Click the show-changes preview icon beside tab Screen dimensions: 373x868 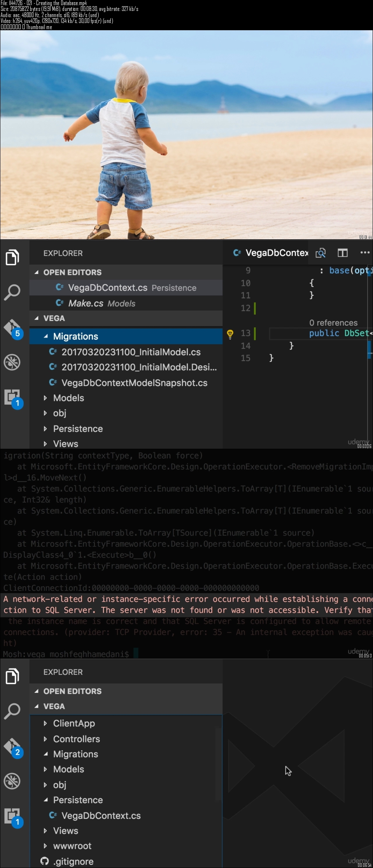321,253
